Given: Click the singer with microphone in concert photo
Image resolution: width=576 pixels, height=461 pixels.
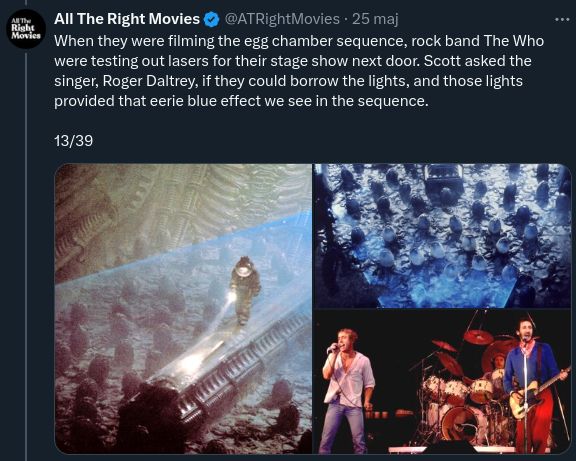Looking at the screenshot, I should (x=346, y=390).
